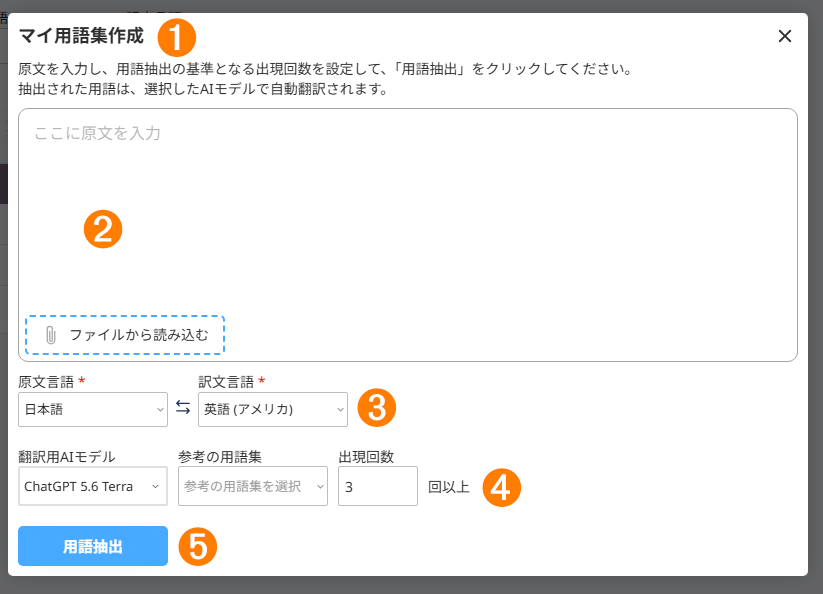Screen dimensions: 823x594
Task: Open the 参考の用語集を選択 dropdown
Action: click(253, 486)
